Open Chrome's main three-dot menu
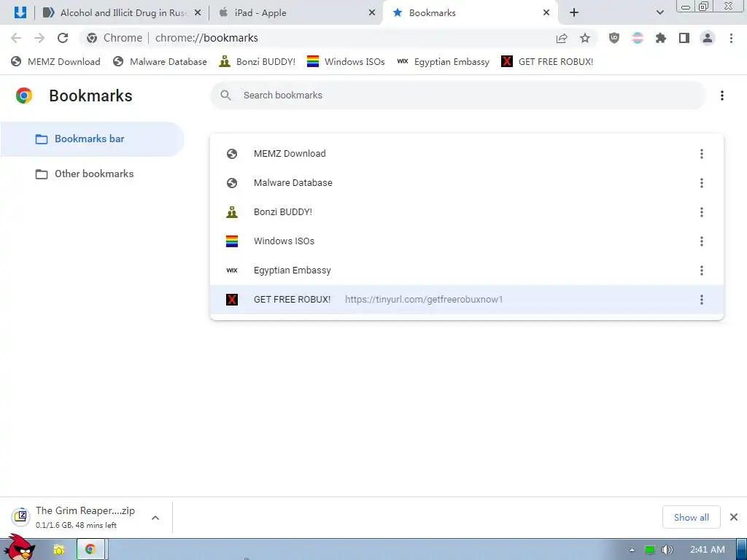 pos(731,38)
